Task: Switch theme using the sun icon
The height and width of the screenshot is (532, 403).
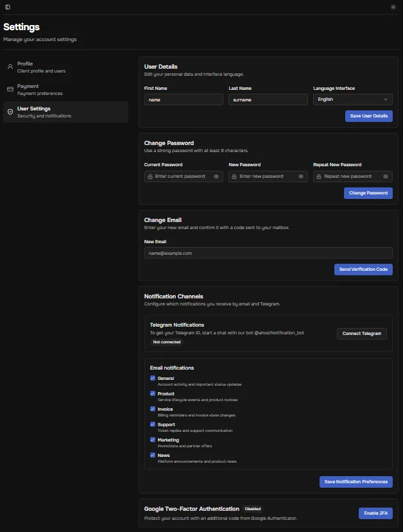Action: [393, 7]
